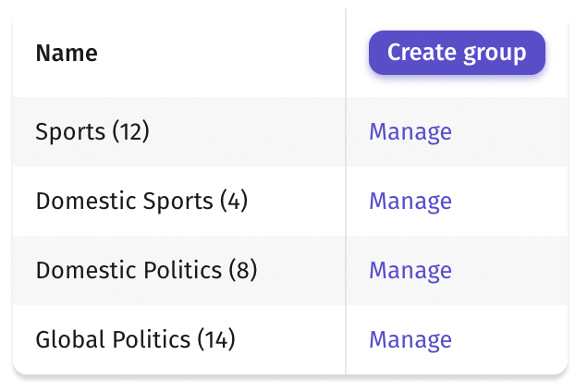This screenshot has height=392, width=588.
Task: Open Manage for Domestic Politics group
Action: tap(410, 271)
